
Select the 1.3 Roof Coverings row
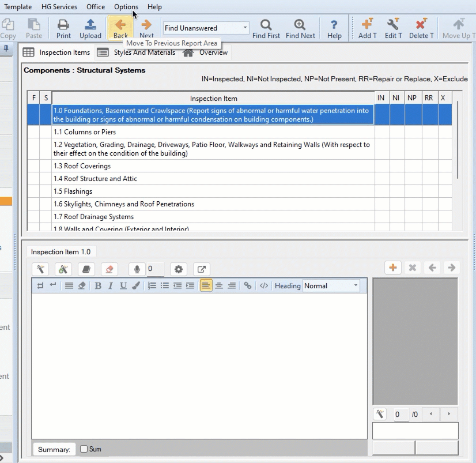(x=213, y=166)
